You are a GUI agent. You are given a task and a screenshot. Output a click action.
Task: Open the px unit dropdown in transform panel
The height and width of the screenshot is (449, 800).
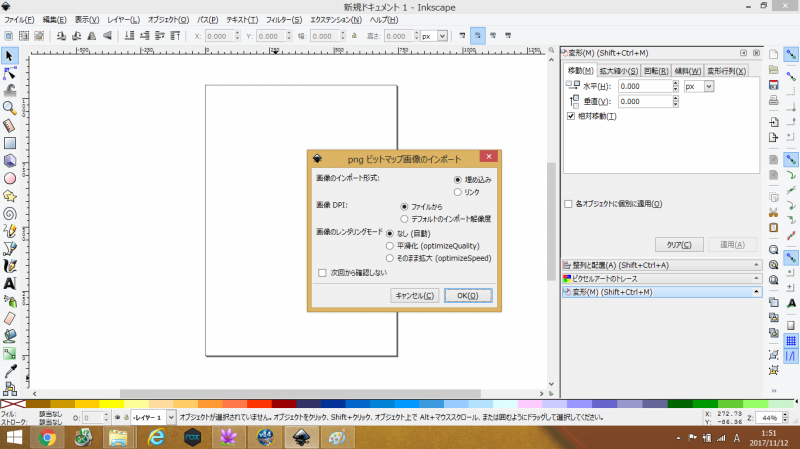709,87
